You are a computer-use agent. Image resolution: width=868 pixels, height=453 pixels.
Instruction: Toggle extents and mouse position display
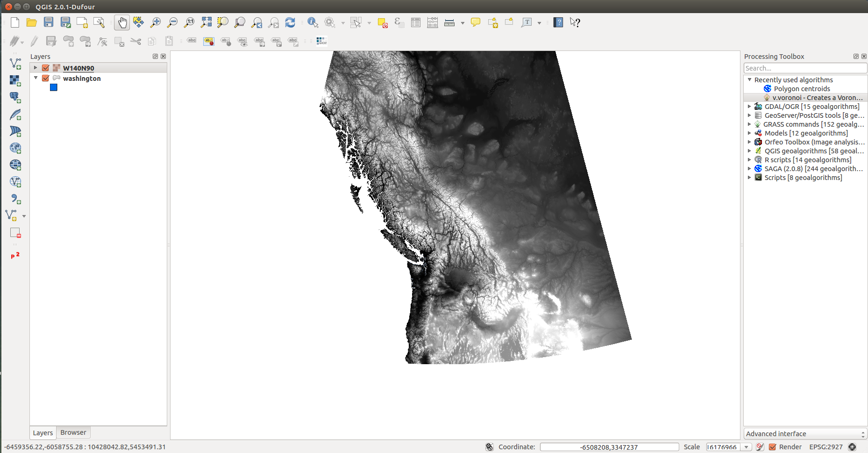(x=489, y=447)
